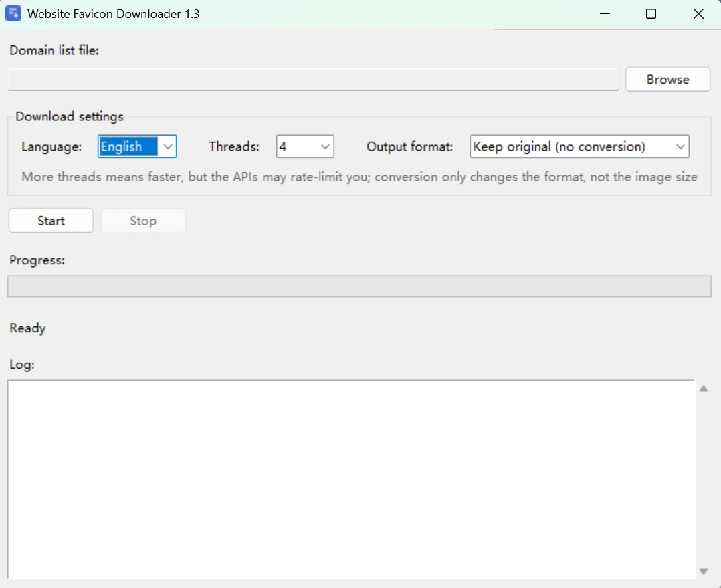Maximize the Favicon Downloader window
Viewport: 721px width, 588px height.
(x=651, y=14)
